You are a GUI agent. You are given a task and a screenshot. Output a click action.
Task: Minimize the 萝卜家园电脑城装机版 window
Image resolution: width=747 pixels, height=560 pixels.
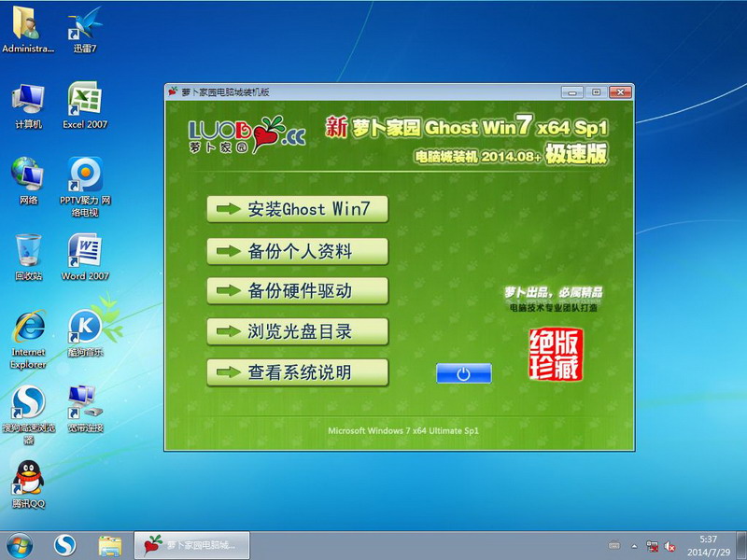pyautogui.click(x=571, y=92)
